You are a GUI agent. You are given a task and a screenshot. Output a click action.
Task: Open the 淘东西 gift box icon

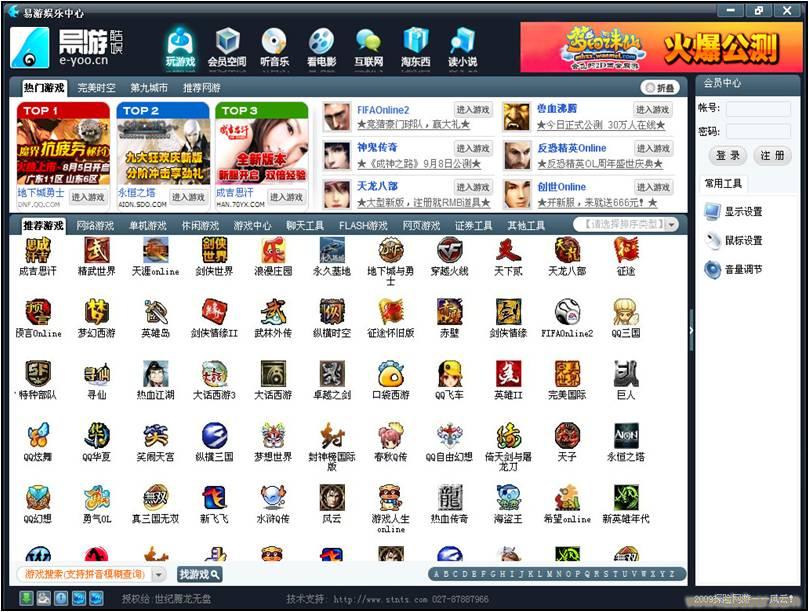pos(415,47)
